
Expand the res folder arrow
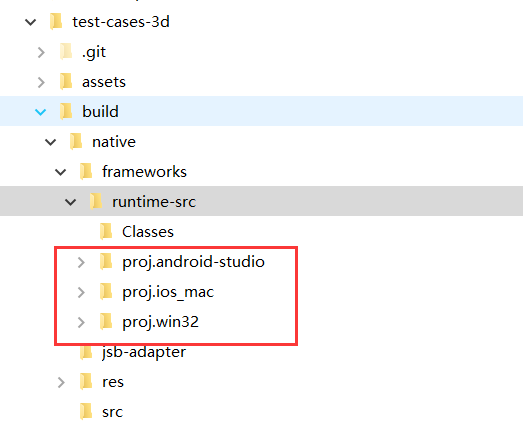point(61,383)
